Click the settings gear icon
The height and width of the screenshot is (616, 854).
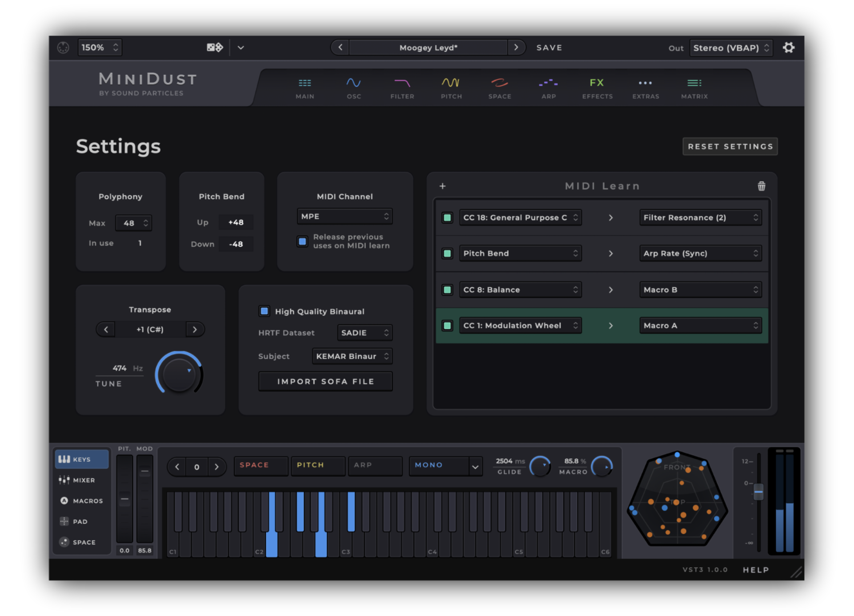[788, 48]
